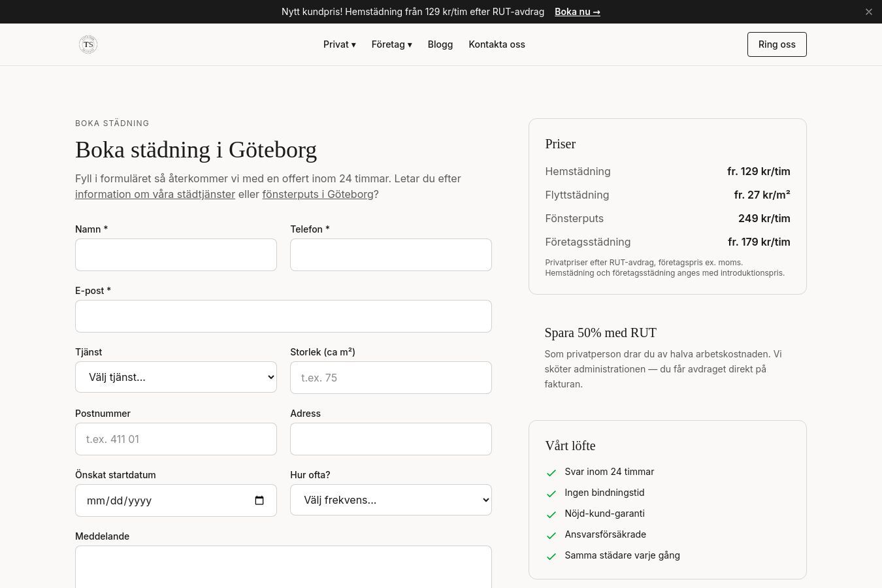Focus the Namn input field
The height and width of the screenshot is (588, 882).
point(176,255)
